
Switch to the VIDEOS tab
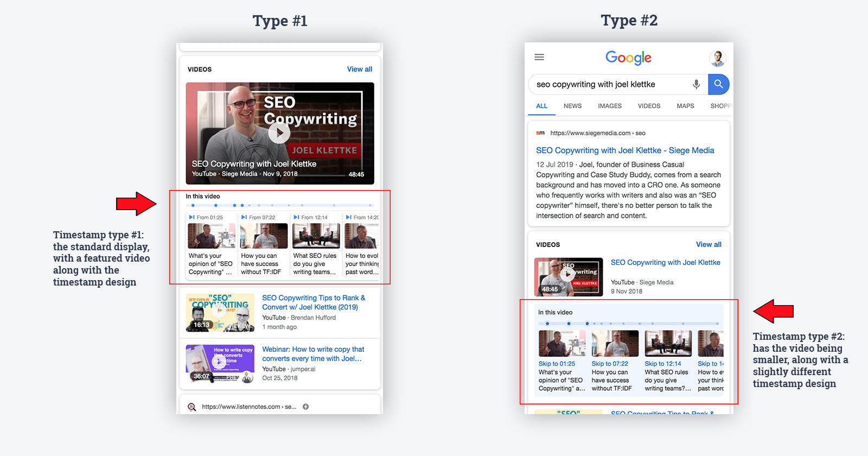pos(649,106)
